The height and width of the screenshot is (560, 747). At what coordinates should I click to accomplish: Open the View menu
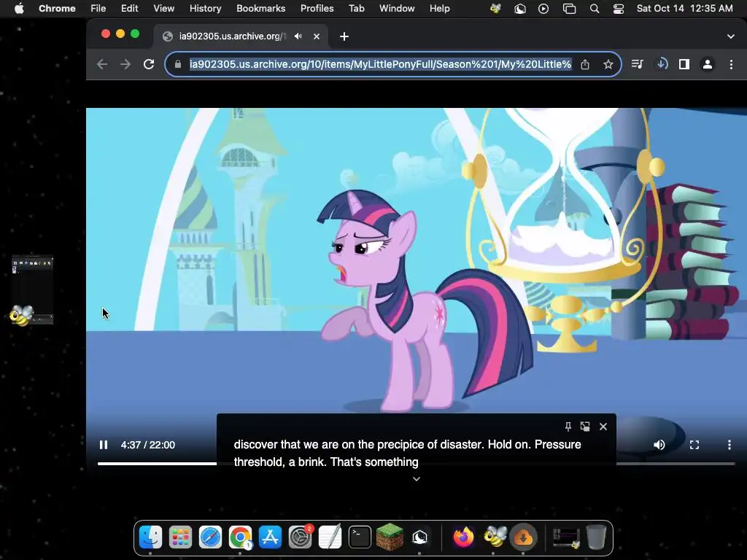coord(164,9)
